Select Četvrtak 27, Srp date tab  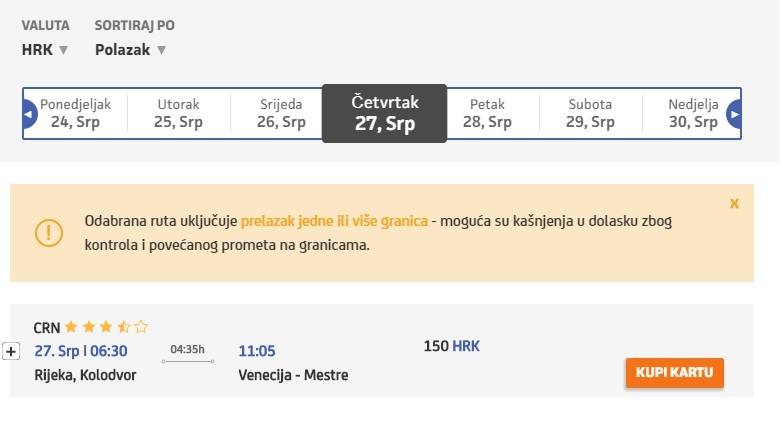[x=385, y=113]
